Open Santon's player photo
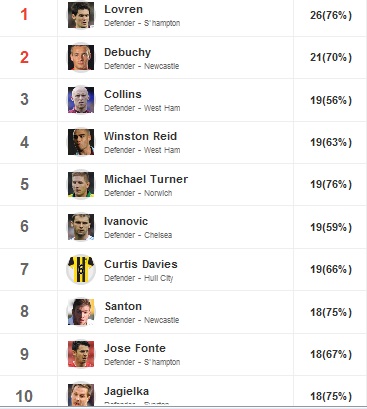This screenshot has height=409, width=367. tap(81, 312)
